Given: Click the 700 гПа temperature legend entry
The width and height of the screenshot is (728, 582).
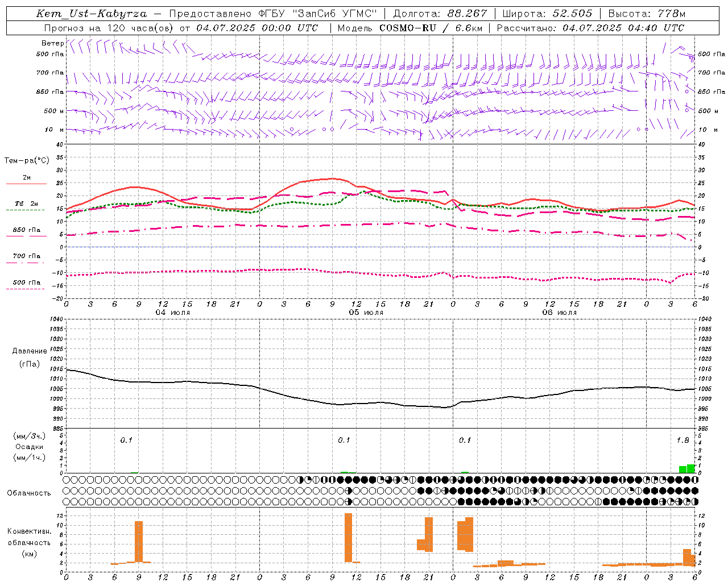Looking at the screenshot, I should pos(26,256).
